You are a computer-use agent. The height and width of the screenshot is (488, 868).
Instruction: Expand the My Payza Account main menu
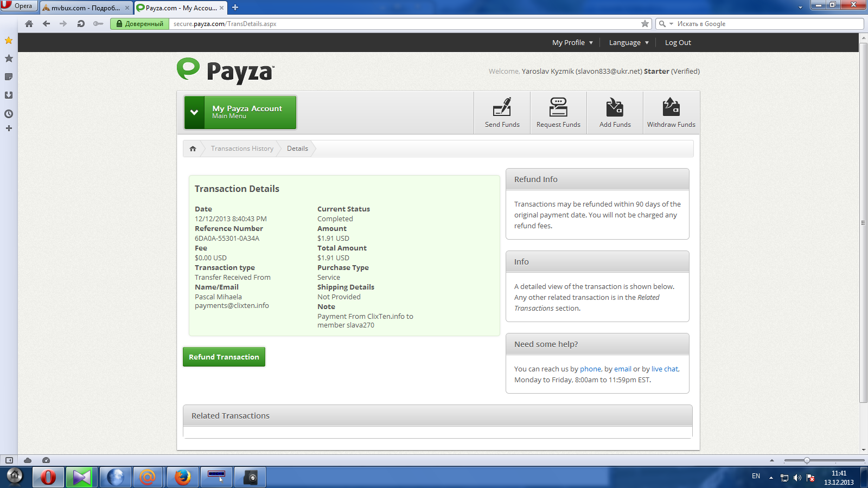coord(240,112)
